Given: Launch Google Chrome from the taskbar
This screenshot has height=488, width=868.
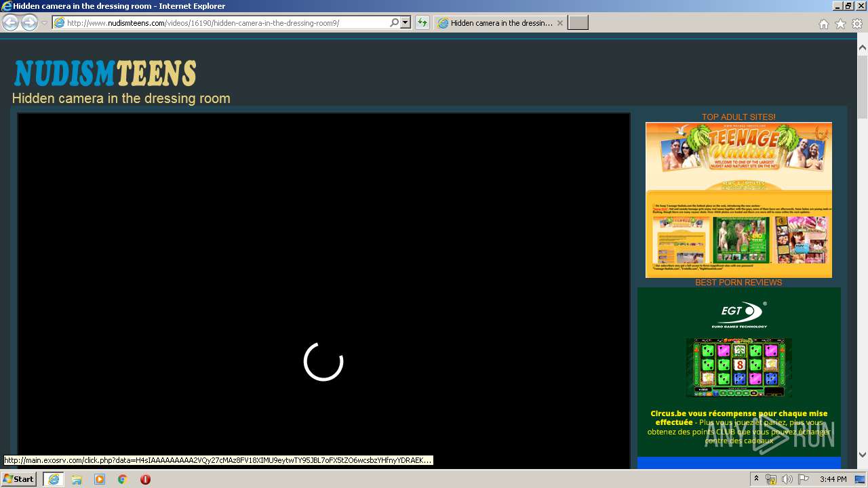Looking at the screenshot, I should click(x=123, y=479).
